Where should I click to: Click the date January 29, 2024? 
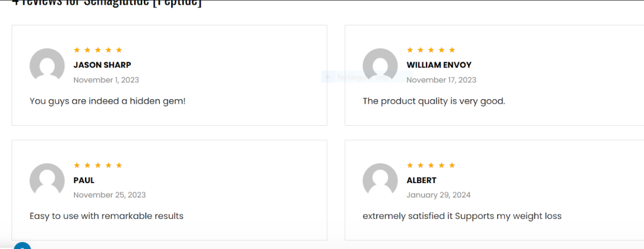(x=438, y=195)
